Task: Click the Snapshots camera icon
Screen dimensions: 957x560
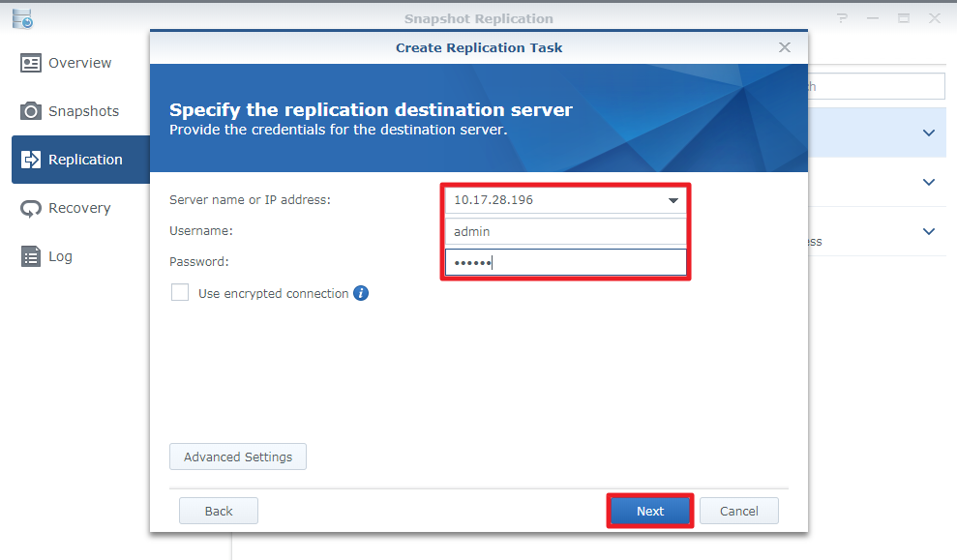Action: point(31,111)
